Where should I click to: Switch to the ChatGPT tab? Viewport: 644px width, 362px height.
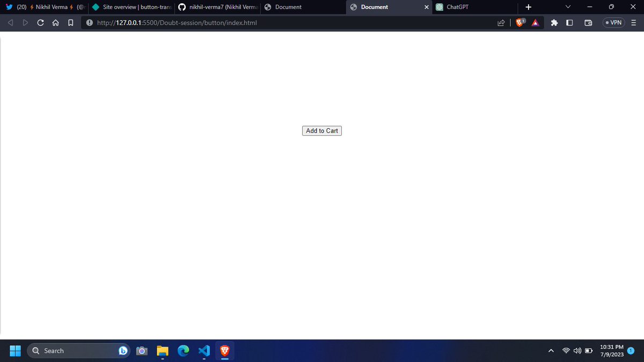click(475, 7)
